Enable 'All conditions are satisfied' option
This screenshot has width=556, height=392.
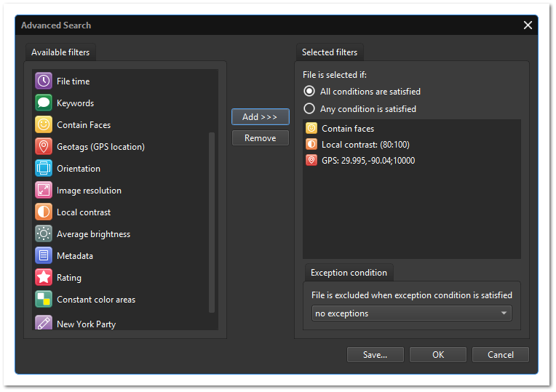point(309,92)
